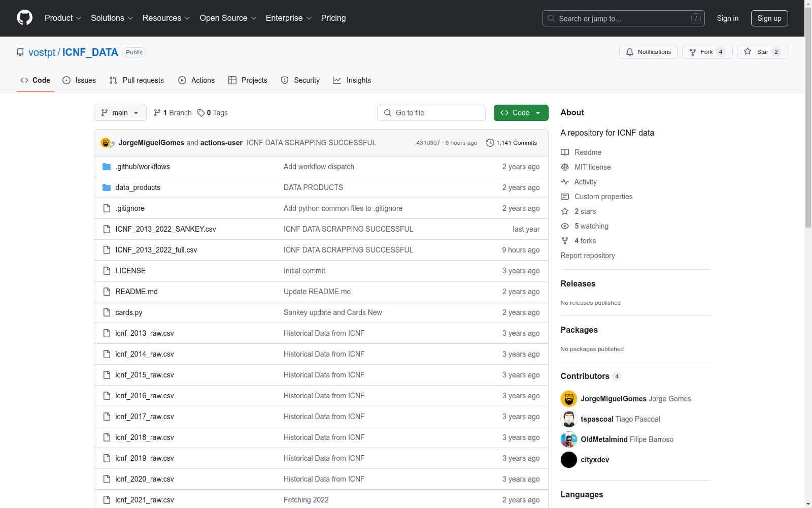Click the file icon next to .gitignore
Image resolution: width=812 pixels, height=508 pixels.
pos(107,208)
